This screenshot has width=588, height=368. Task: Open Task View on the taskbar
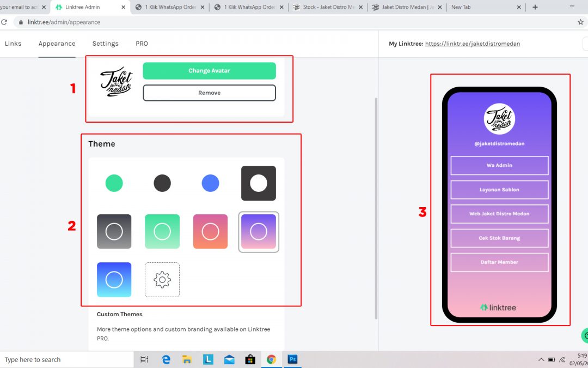point(144,360)
